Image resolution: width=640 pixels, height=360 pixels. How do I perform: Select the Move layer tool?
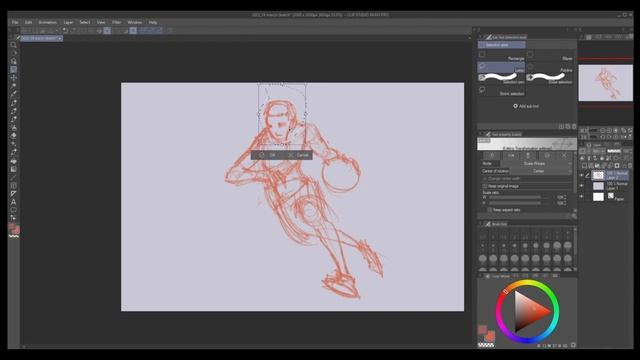13,78
